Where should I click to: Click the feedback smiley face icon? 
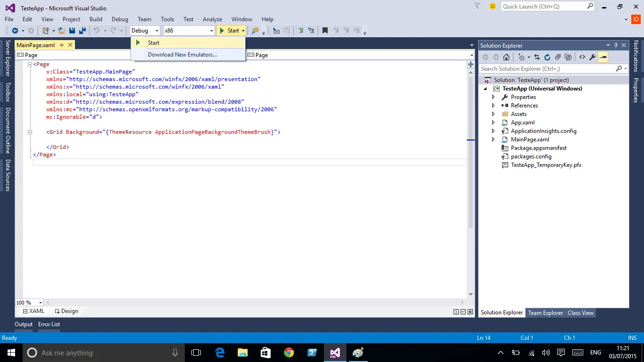(x=493, y=6)
